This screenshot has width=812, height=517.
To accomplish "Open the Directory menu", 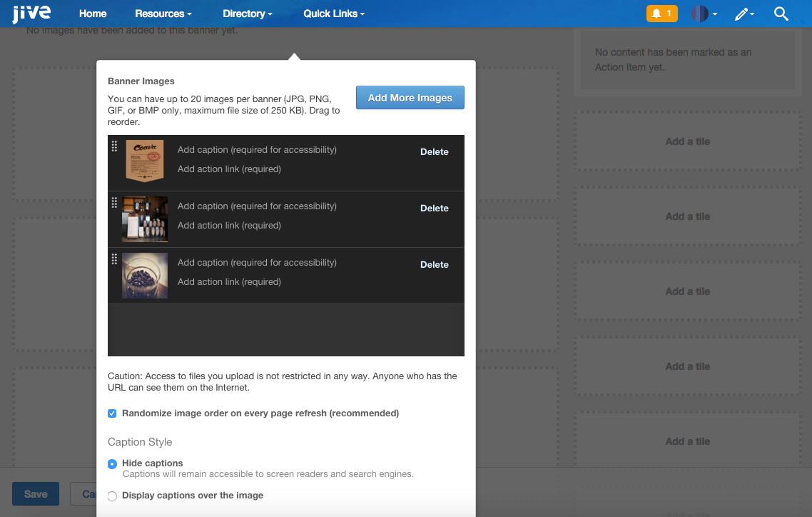I will pyautogui.click(x=247, y=13).
